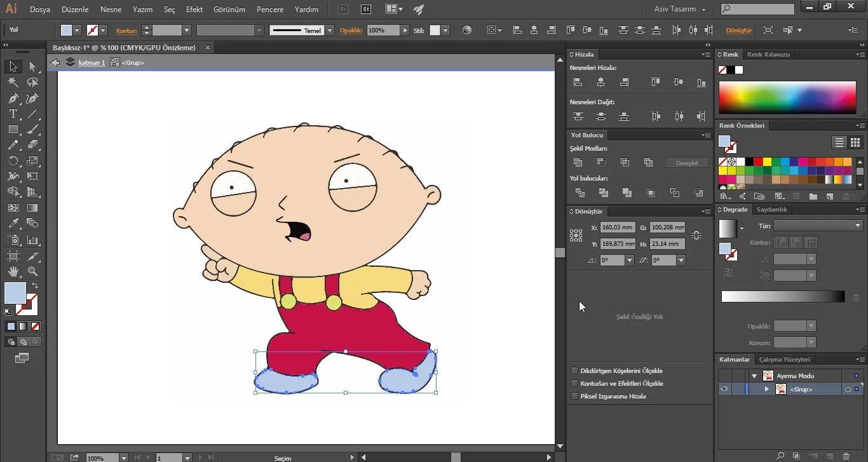Select the Magic Wand tool

coord(13,83)
